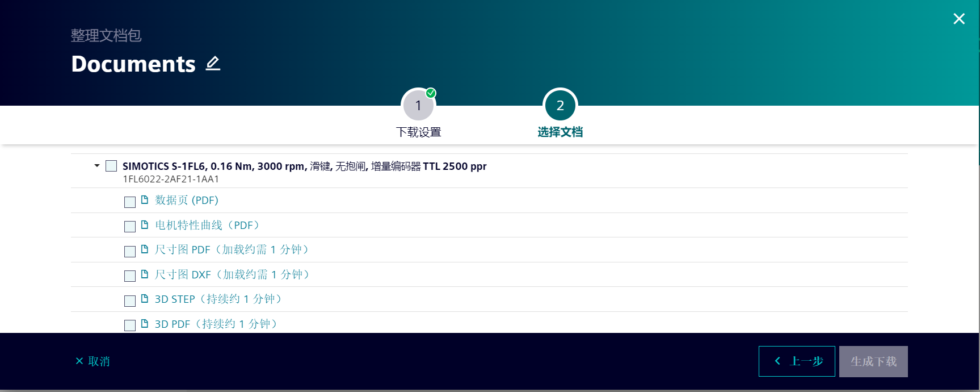Click the document icon beside 数据页 (PDF)

[145, 200]
